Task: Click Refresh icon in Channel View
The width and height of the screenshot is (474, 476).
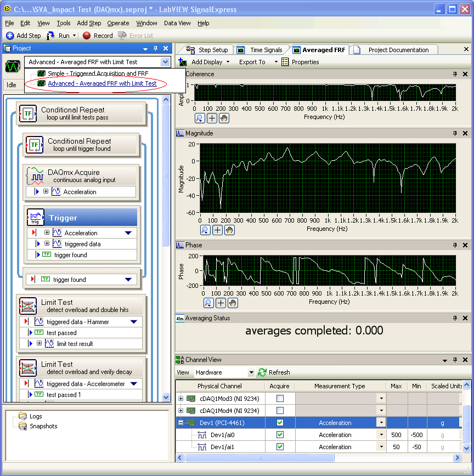Action: click(262, 372)
